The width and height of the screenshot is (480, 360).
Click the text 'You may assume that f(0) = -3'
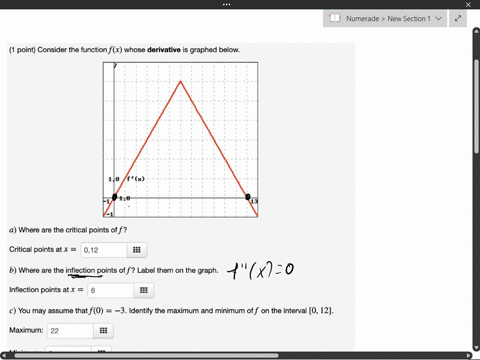tap(72, 311)
